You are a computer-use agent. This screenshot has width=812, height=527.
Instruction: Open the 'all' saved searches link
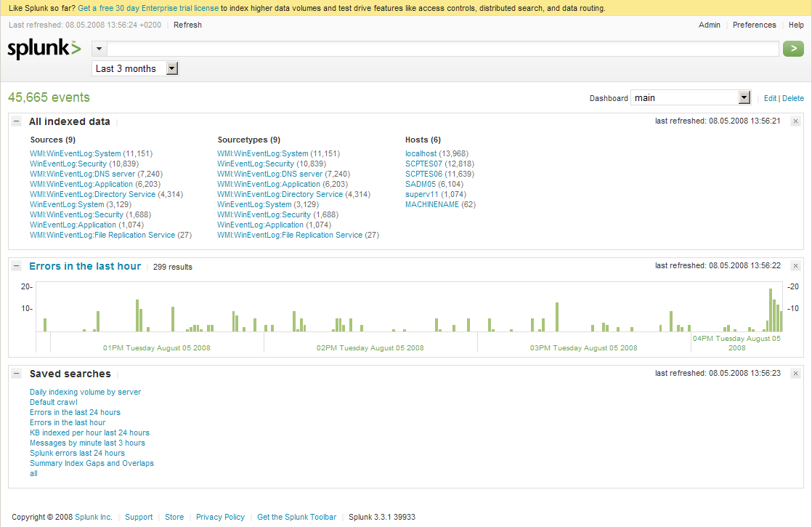tap(33, 474)
